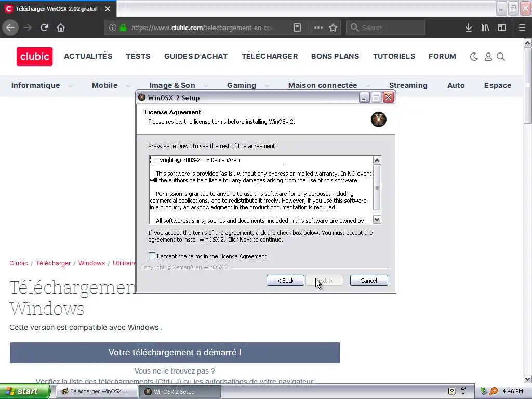Click the green padlock security icon

(123, 28)
